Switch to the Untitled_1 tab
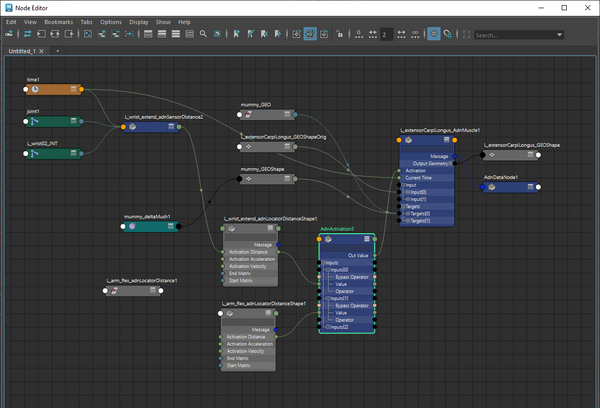Viewport: 600px width, 408px height. [x=20, y=50]
